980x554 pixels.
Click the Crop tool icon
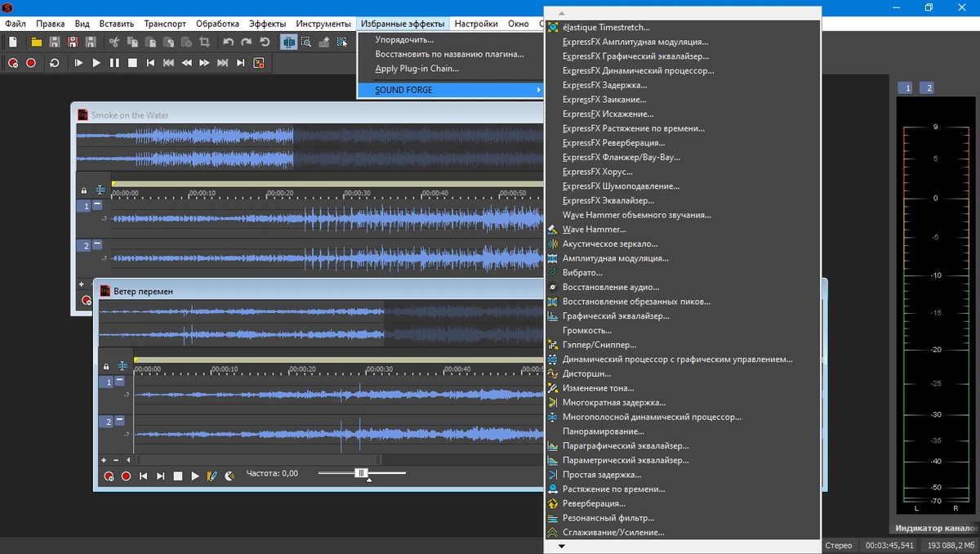pyautogui.click(x=204, y=42)
